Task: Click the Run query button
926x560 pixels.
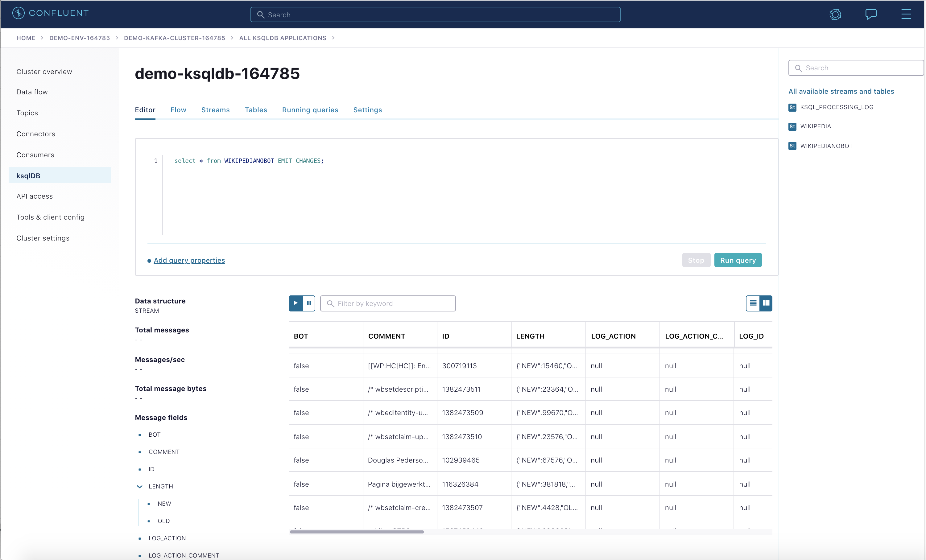Action: pos(737,260)
